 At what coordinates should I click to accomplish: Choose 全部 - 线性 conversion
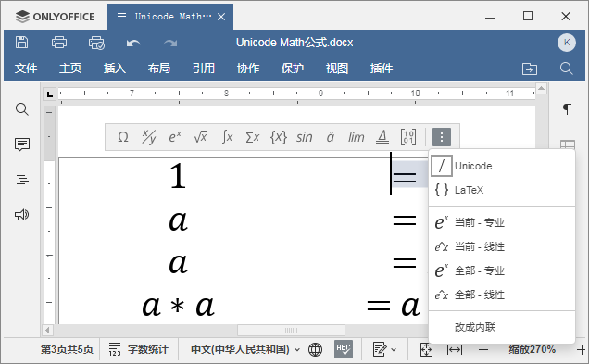pyautogui.click(x=502, y=295)
